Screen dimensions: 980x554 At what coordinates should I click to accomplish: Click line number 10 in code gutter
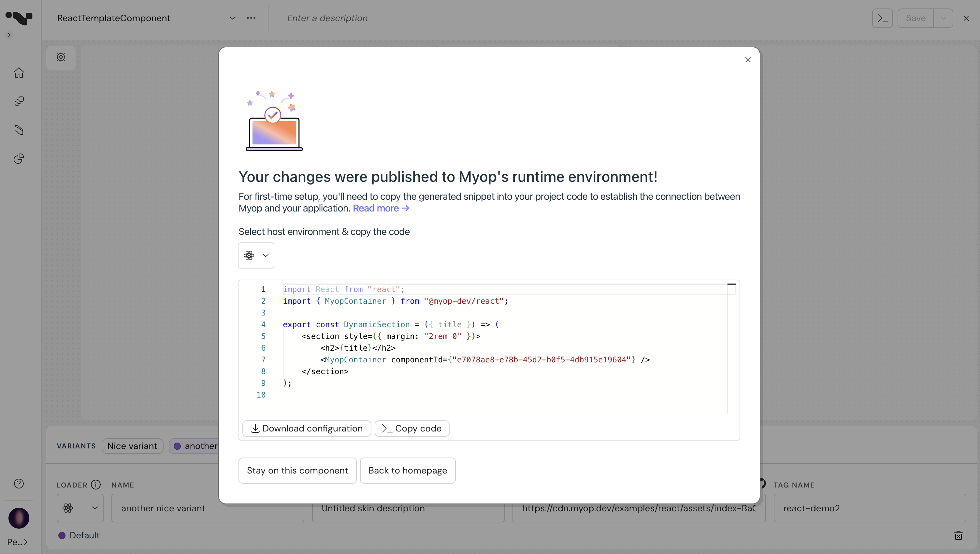261,395
